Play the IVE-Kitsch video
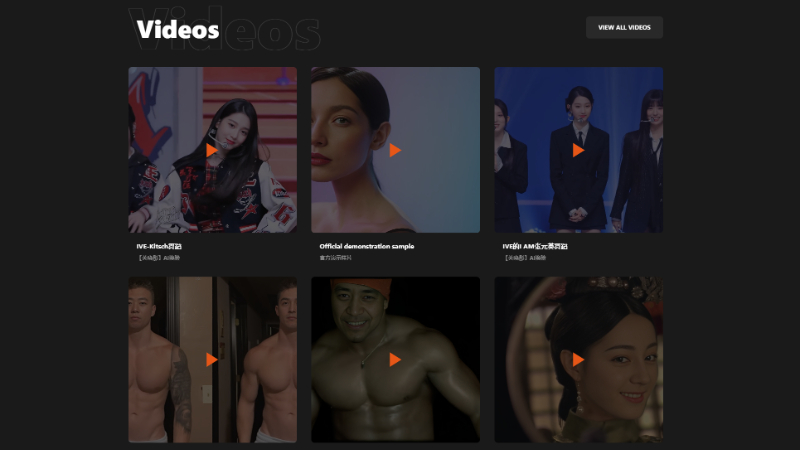This screenshot has height=450, width=800. coord(212,150)
